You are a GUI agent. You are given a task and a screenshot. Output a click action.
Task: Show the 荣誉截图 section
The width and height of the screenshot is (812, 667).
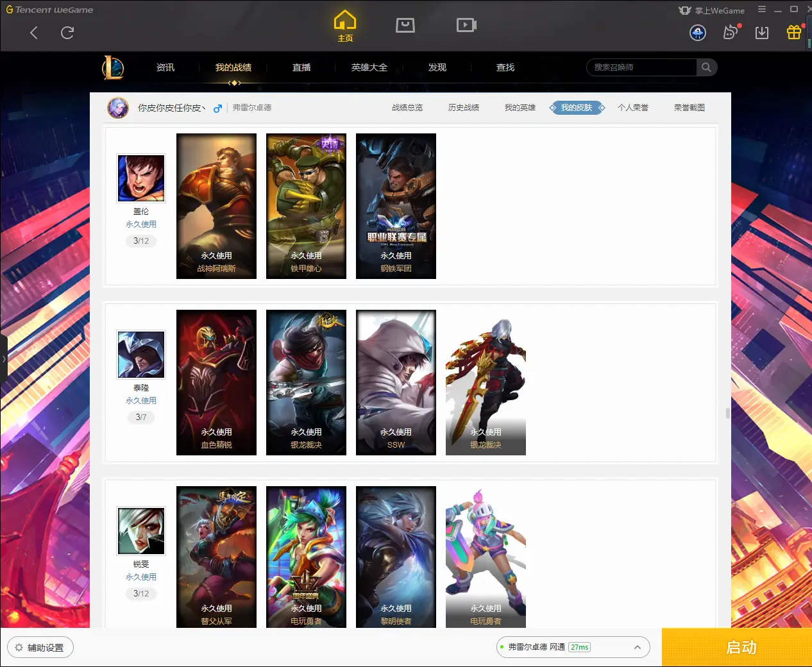(689, 108)
